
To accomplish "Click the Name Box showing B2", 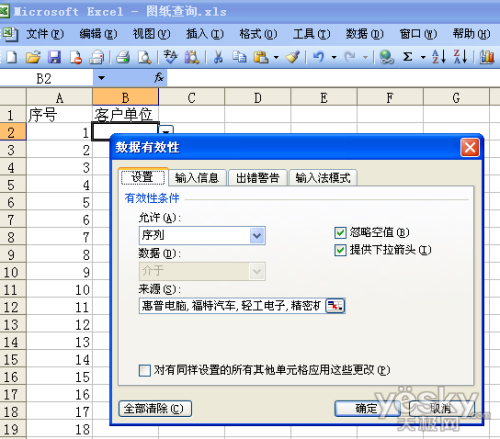I will tap(47, 79).
